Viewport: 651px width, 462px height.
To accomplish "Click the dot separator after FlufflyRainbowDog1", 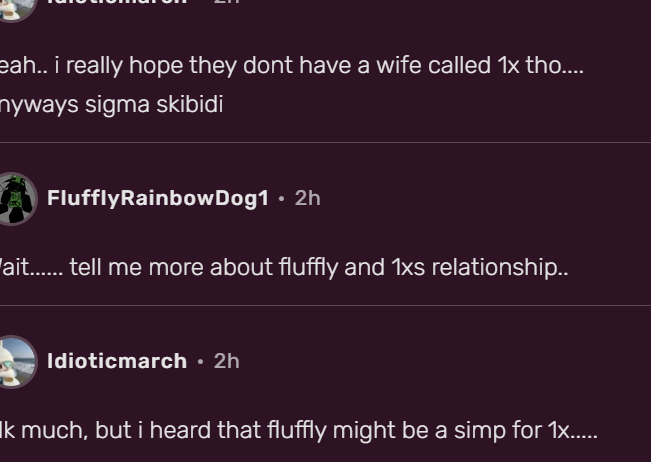I will pyautogui.click(x=282, y=199).
